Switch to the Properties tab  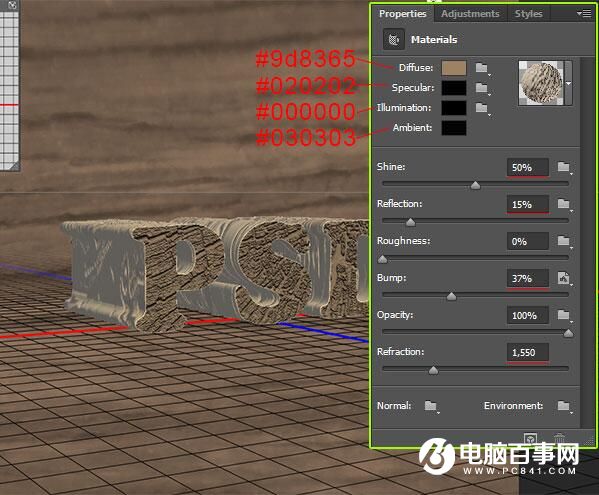pyautogui.click(x=402, y=14)
